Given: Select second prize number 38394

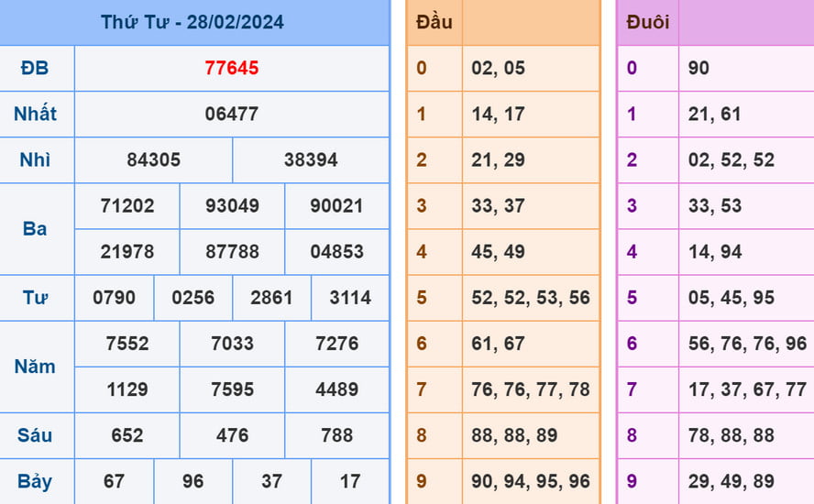Looking at the screenshot, I should tap(311, 159).
